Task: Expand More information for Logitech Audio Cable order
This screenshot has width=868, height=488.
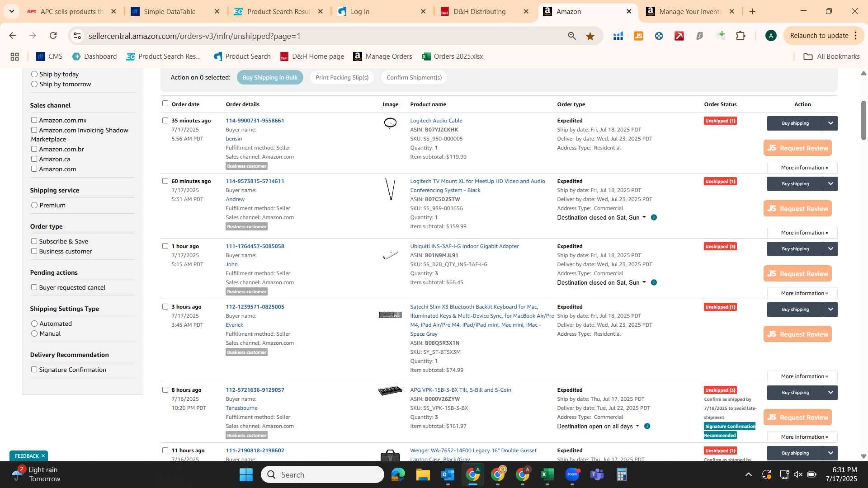Action: pyautogui.click(x=802, y=168)
